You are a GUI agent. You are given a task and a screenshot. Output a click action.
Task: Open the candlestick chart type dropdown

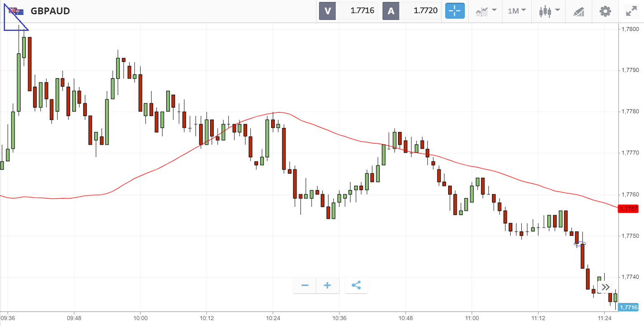click(549, 11)
